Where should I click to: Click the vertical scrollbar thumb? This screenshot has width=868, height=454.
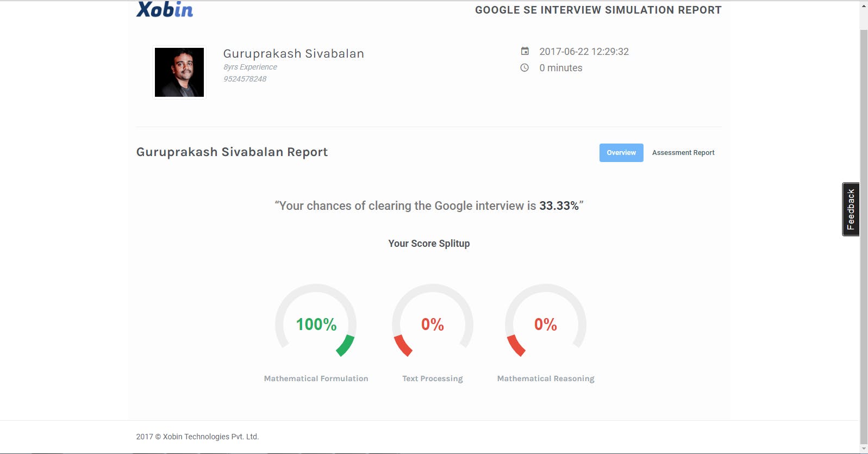[x=864, y=237]
